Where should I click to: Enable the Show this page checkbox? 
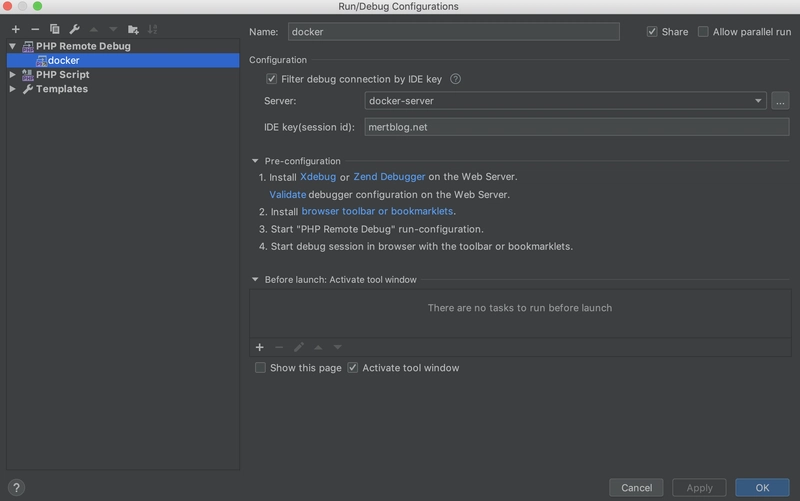tap(261, 368)
